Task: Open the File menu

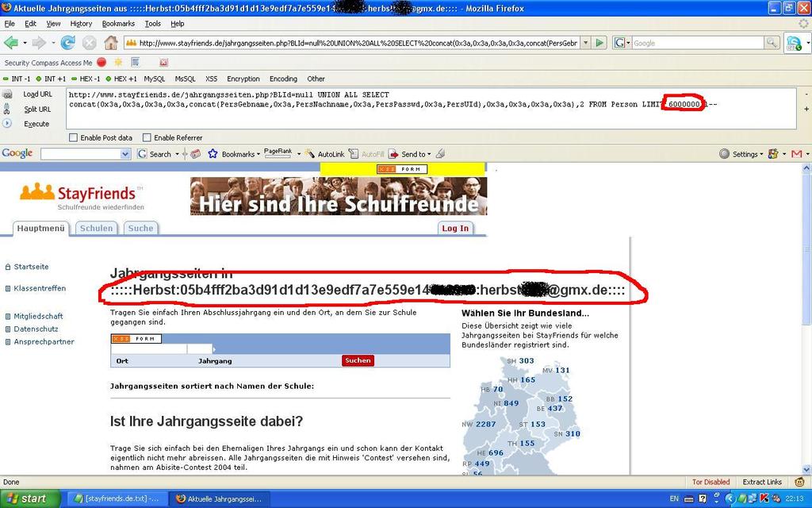Action: (x=10, y=23)
